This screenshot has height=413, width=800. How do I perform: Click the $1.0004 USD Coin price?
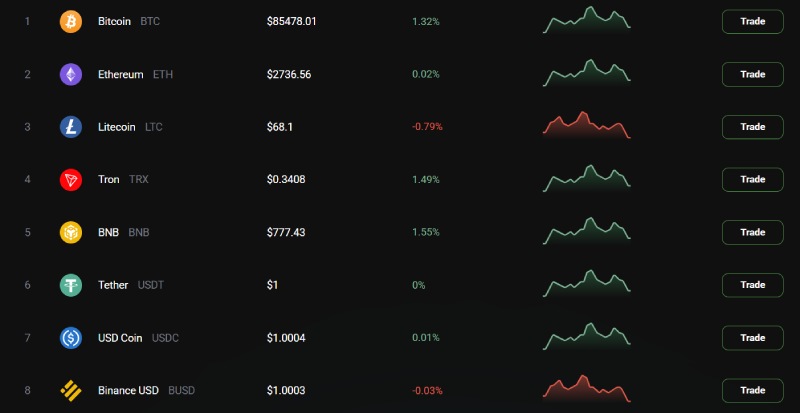tap(286, 338)
